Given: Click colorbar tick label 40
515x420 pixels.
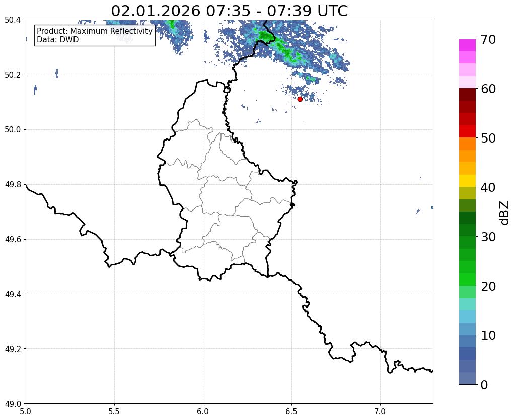Looking at the screenshot, I should click(x=488, y=187).
